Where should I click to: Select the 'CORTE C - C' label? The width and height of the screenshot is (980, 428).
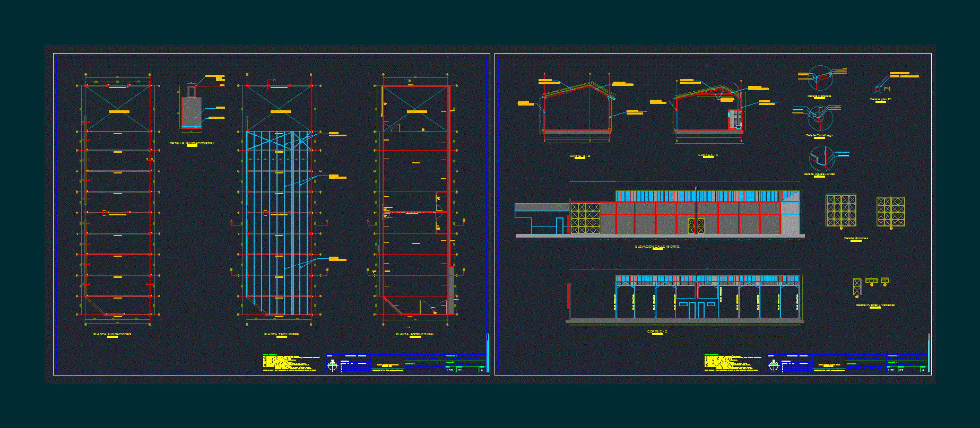657,331
